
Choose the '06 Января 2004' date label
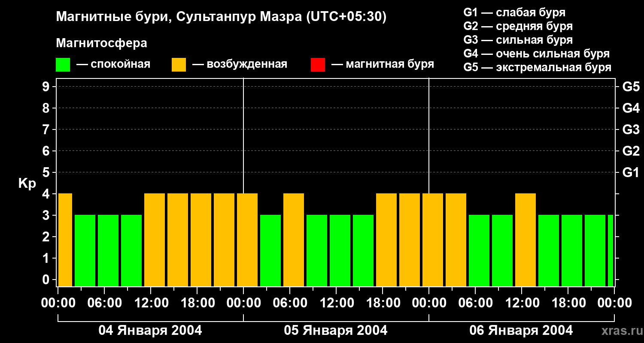click(x=521, y=331)
